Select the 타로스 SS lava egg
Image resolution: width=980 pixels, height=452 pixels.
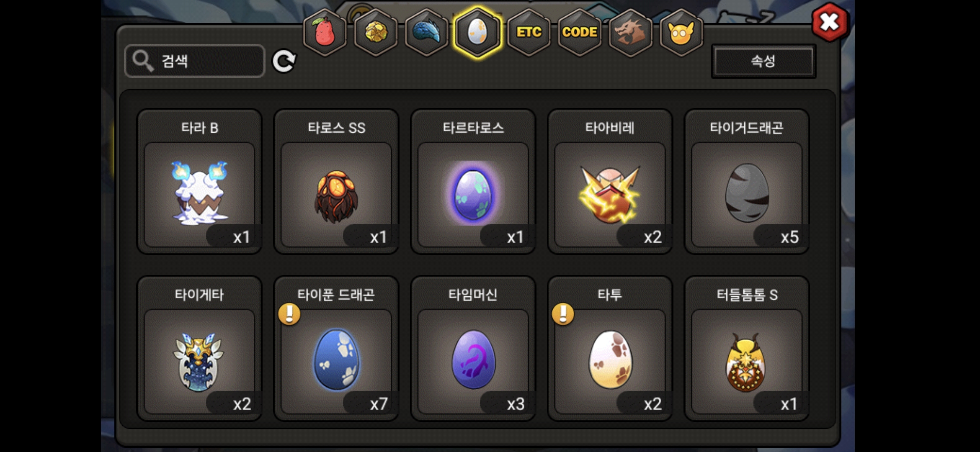[x=336, y=182]
